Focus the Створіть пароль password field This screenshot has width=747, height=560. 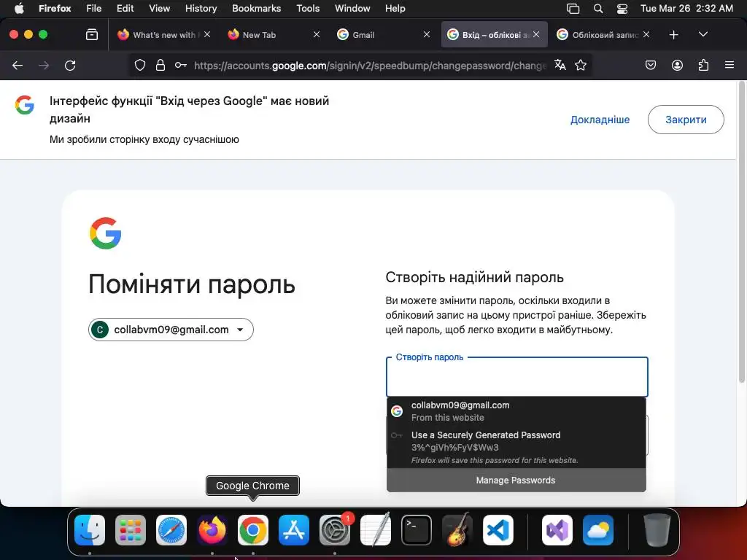point(517,377)
